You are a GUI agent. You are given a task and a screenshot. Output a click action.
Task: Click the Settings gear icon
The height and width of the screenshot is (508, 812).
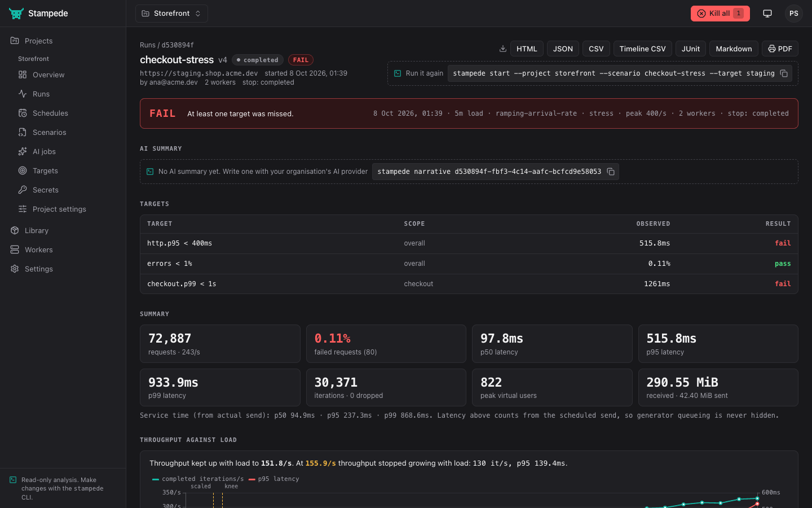[x=15, y=269]
